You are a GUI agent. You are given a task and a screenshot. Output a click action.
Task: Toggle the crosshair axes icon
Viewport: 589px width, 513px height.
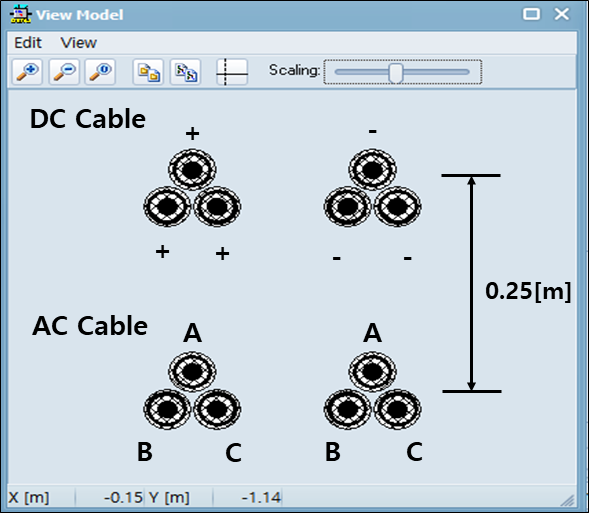(x=232, y=72)
